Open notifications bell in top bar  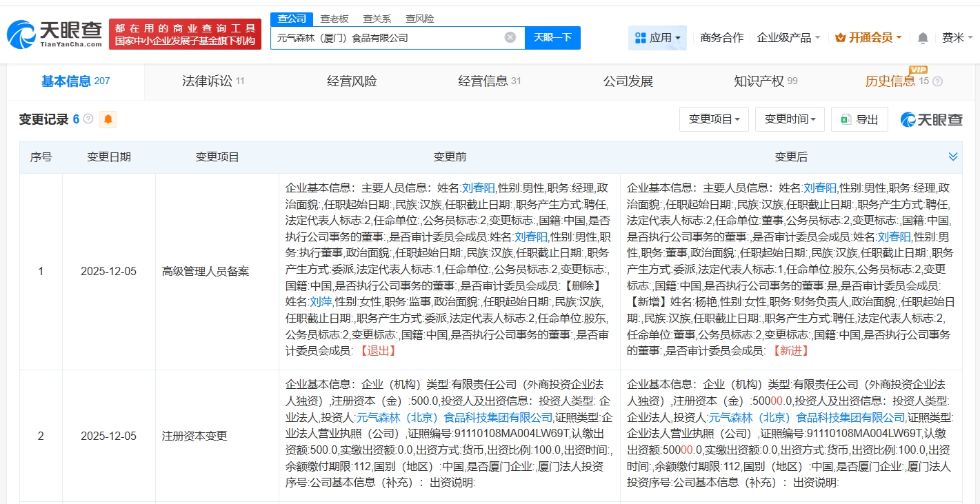tap(923, 38)
